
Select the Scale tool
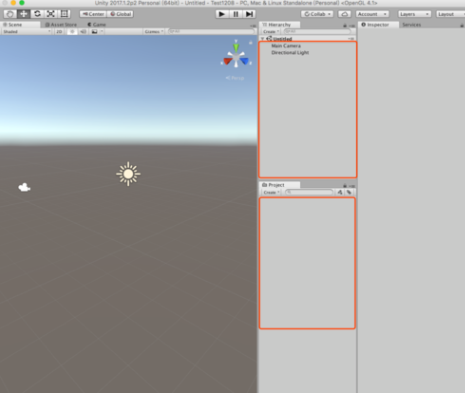click(51, 14)
